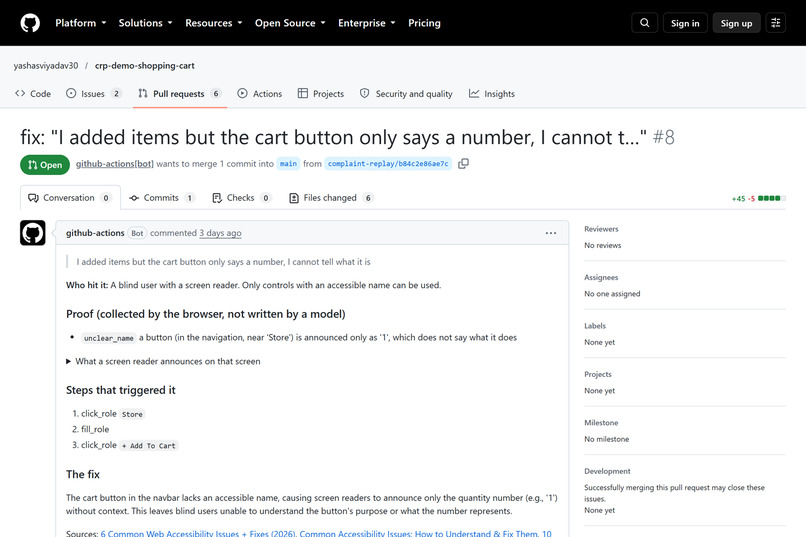
Task: Expand the Platform dropdown menu
Action: [81, 23]
